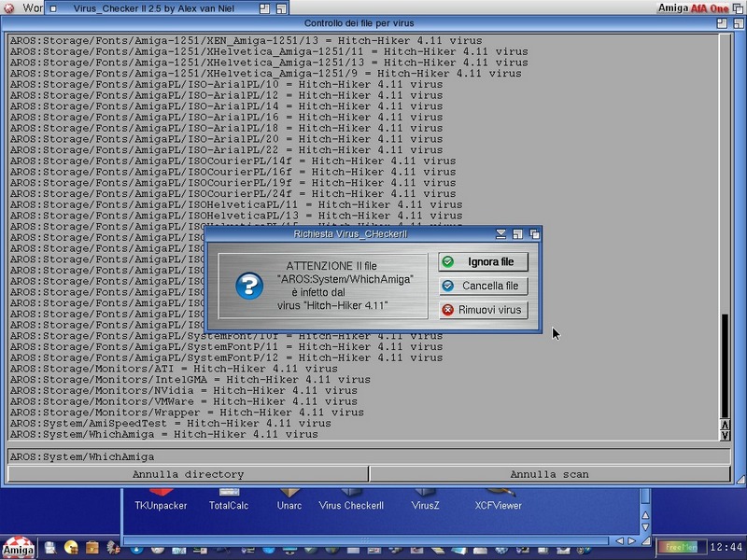747x560 pixels.
Task: Click the 12:44 clock in taskbar
Action: point(726,547)
